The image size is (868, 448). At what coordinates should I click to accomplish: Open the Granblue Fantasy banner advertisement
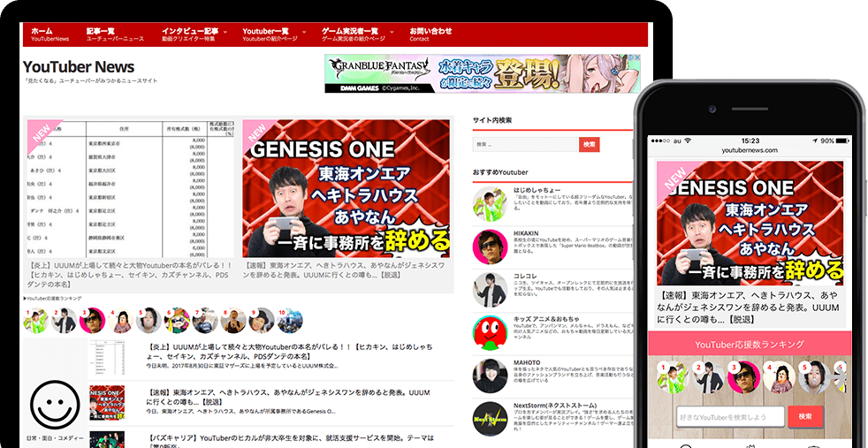(482, 73)
